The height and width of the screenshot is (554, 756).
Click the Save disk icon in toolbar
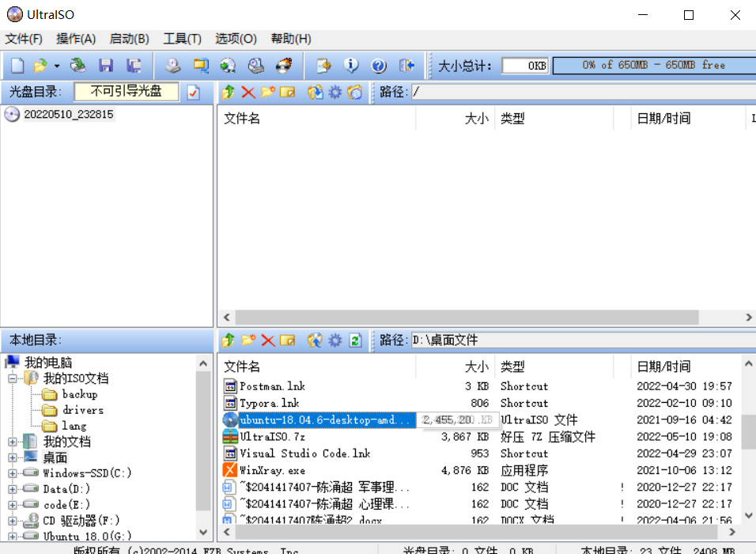106,65
